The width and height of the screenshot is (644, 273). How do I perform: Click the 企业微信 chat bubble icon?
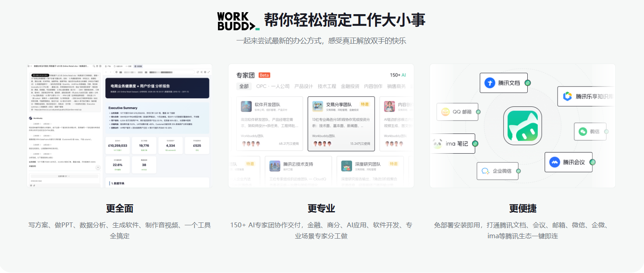(485, 171)
